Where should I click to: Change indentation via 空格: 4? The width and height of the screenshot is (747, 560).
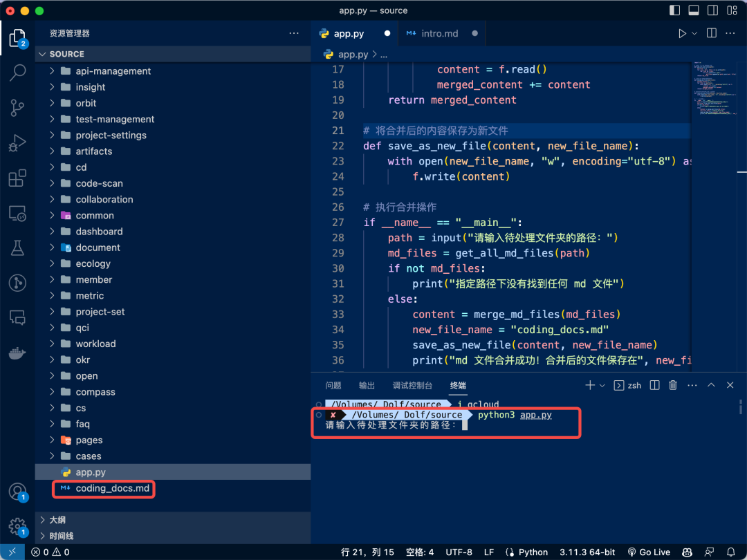pos(420,552)
